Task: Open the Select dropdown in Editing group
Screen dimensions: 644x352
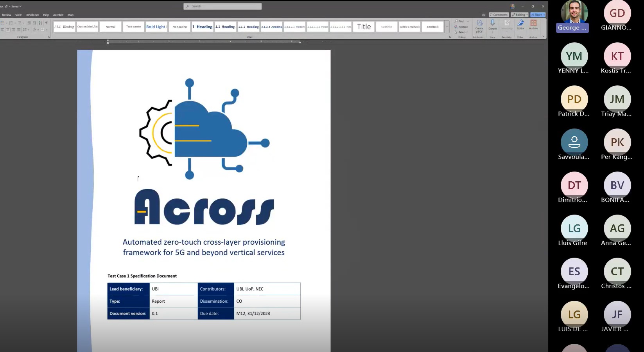Action: click(461, 32)
